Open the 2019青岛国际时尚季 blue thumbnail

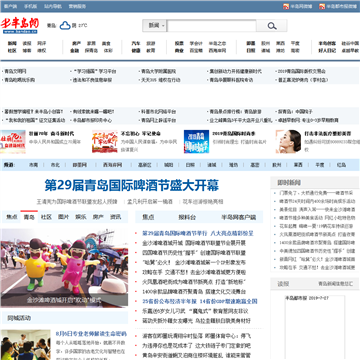coord(196,142)
